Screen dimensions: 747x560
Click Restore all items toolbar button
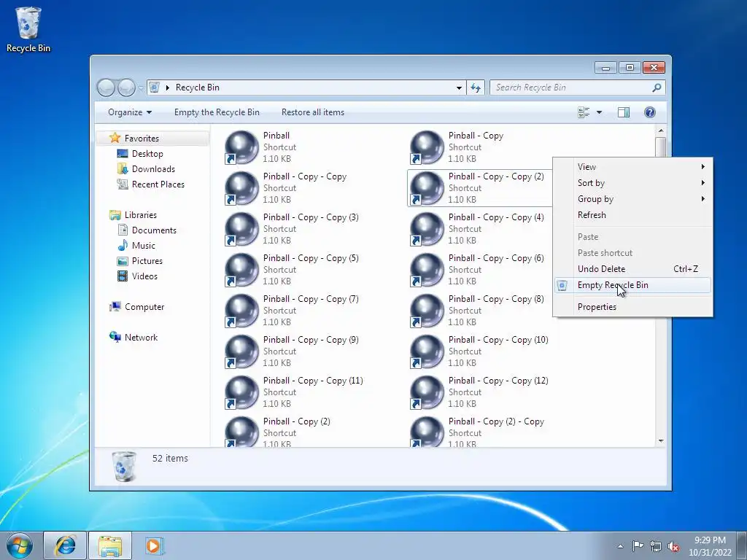tap(312, 112)
